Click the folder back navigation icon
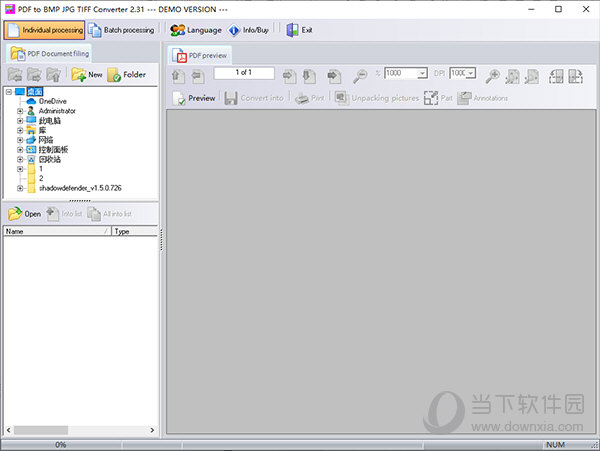 [15, 75]
